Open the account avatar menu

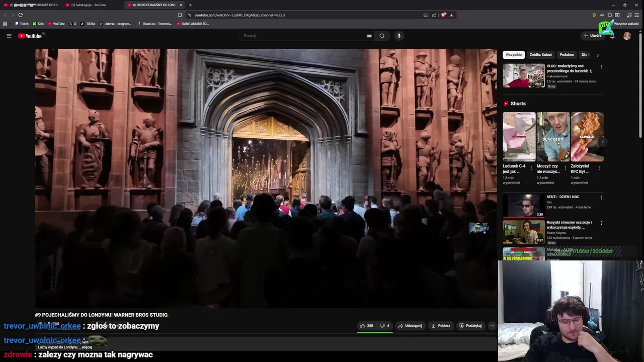(627, 36)
